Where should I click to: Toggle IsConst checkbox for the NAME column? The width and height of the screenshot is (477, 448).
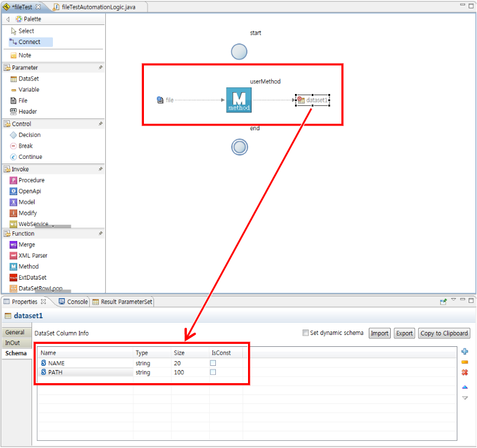pyautogui.click(x=213, y=363)
